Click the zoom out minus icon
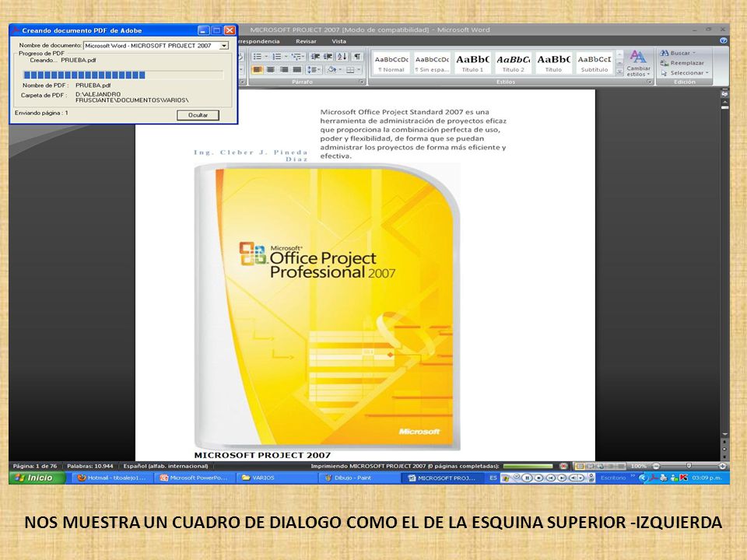Screen dimensions: 747x560 (x=656, y=466)
